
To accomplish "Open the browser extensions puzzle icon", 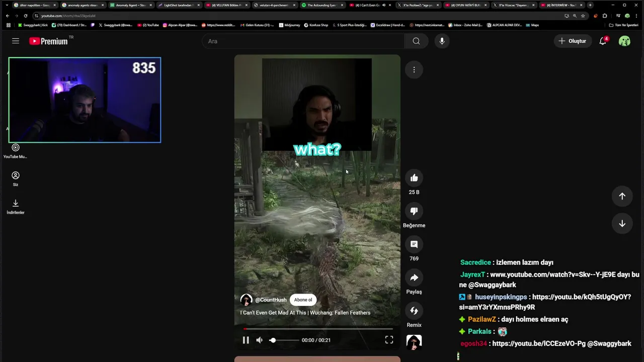I will click(x=605, y=16).
